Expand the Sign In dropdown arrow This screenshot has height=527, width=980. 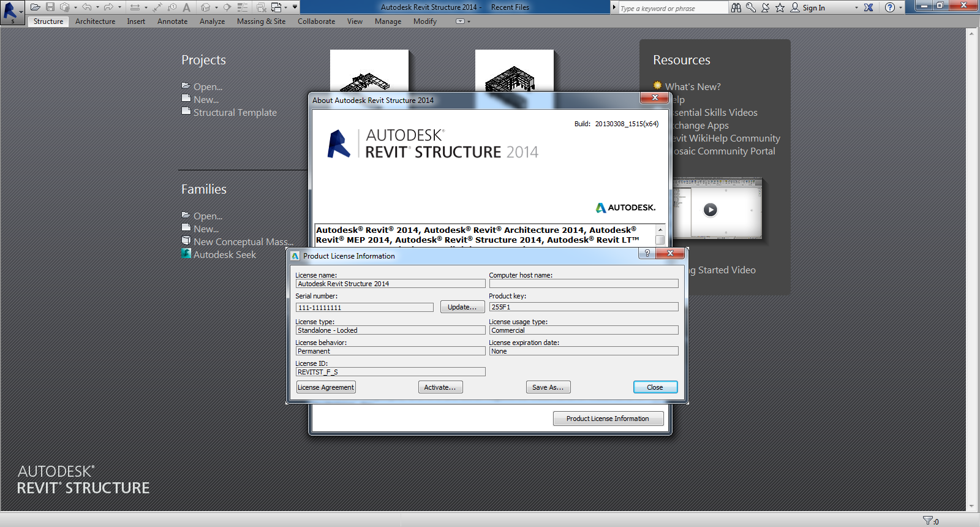pyautogui.click(x=856, y=7)
